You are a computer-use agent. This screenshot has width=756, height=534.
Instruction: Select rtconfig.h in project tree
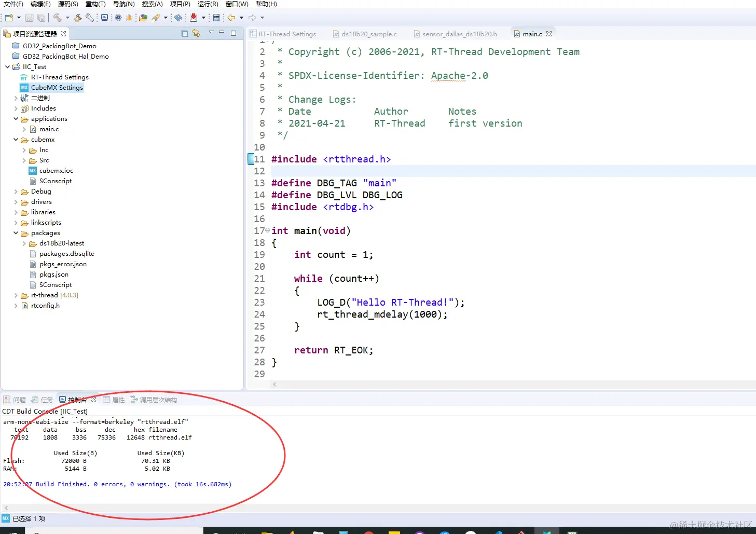tap(40, 306)
